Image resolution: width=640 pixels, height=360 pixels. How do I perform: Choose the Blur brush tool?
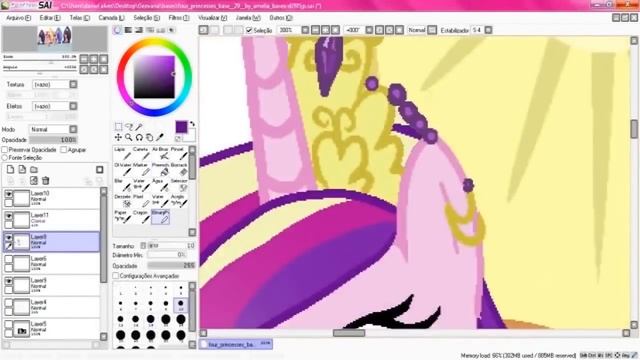point(122,186)
